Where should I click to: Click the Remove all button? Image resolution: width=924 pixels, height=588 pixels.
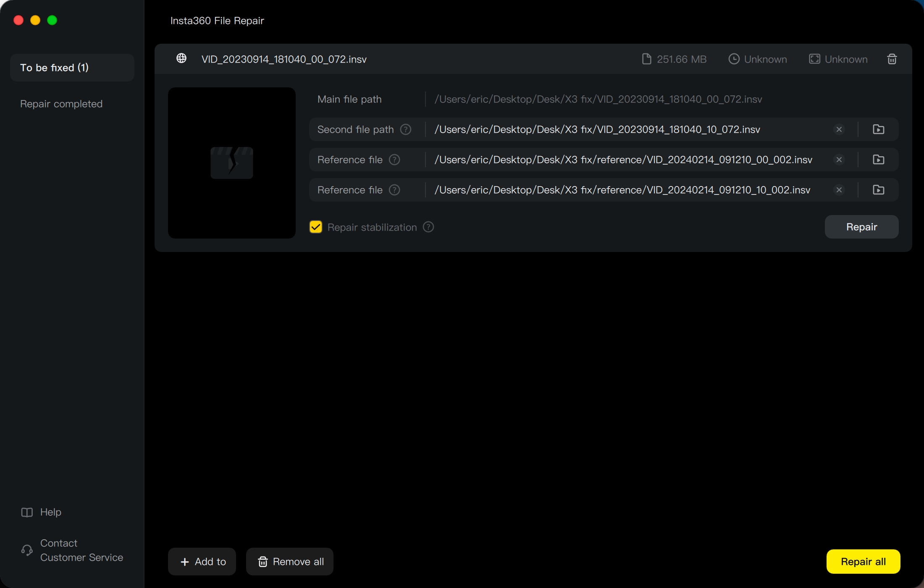(x=290, y=562)
